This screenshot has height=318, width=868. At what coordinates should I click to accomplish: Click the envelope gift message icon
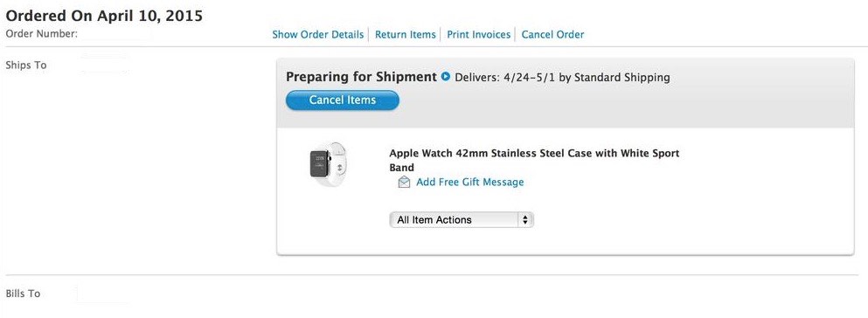point(404,182)
